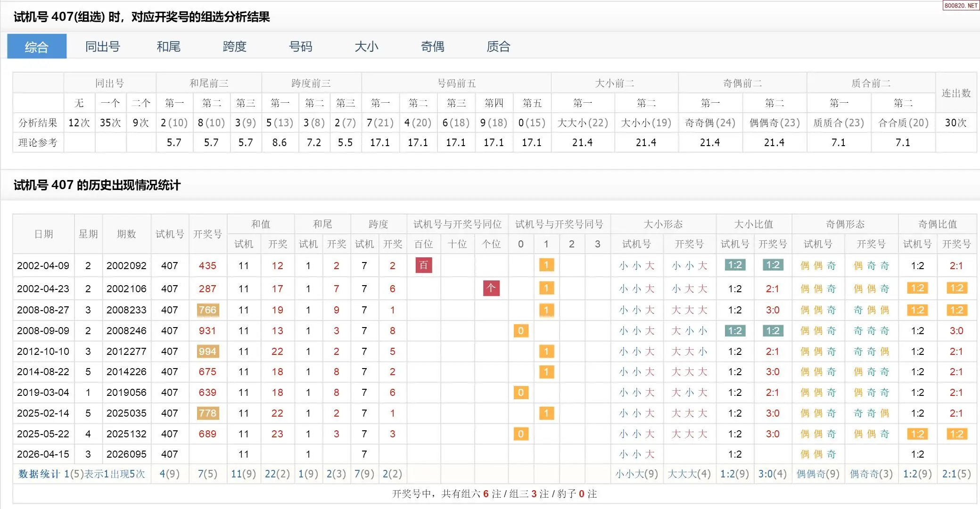Click the red 百 position marker
Viewport: 980px width, 509px height.
[x=423, y=265]
